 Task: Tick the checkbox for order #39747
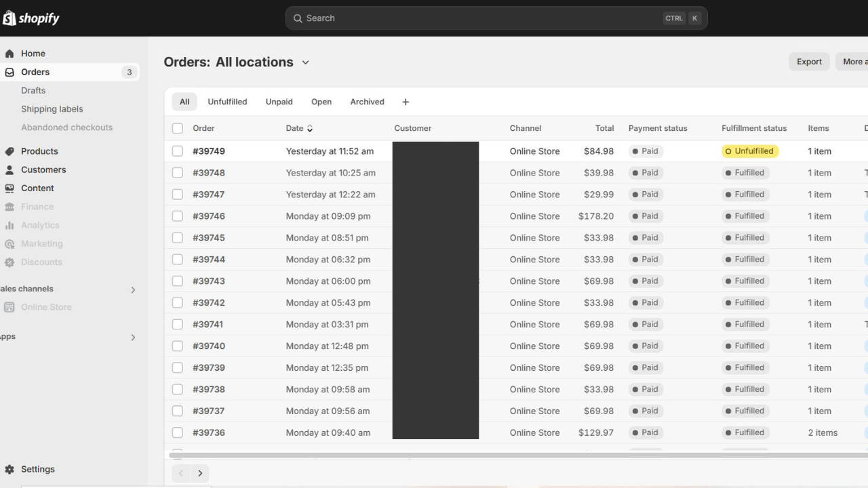coord(178,195)
